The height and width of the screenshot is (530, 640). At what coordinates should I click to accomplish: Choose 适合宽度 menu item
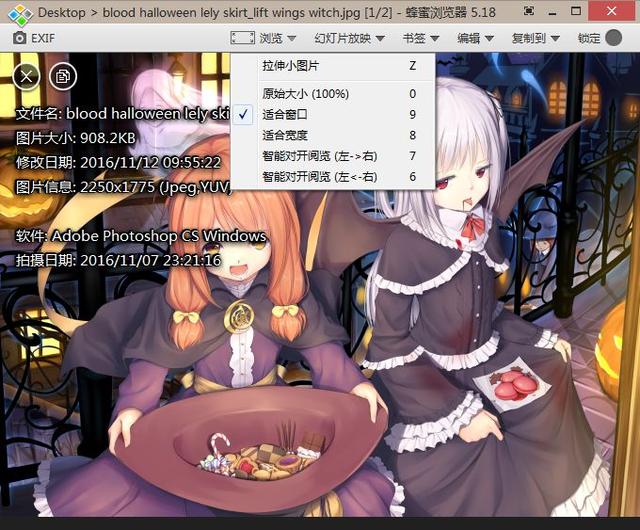click(333, 135)
